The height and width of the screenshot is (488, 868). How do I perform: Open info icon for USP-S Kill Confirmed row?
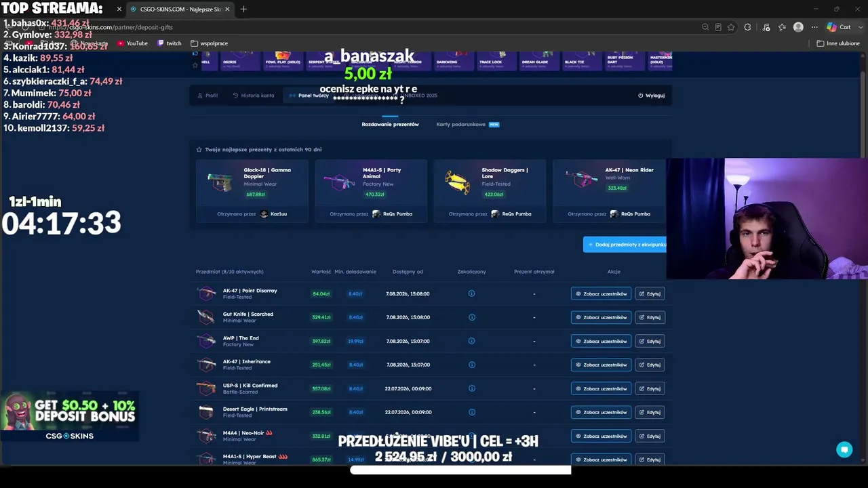[471, 388]
